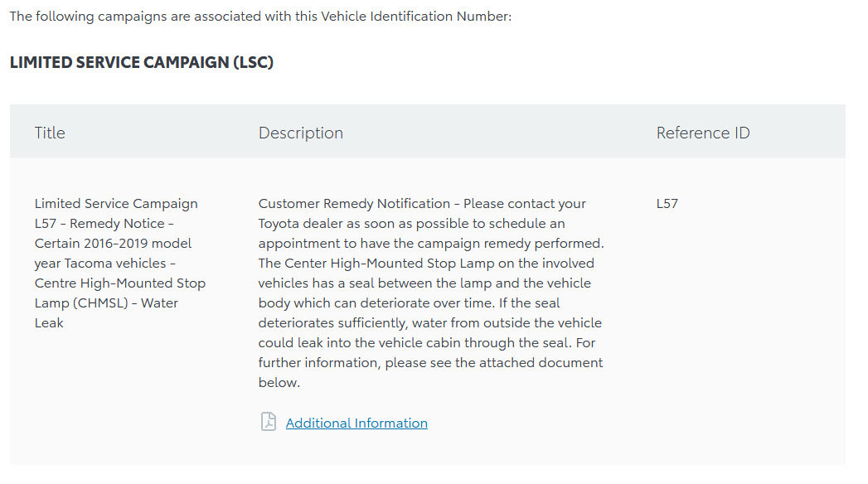Open the Additional Information link

[x=356, y=423]
